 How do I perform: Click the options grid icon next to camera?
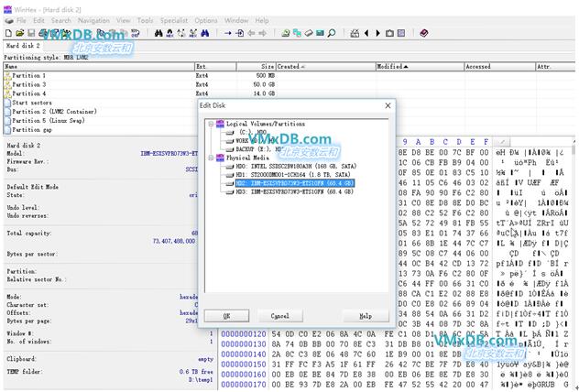[401, 33]
